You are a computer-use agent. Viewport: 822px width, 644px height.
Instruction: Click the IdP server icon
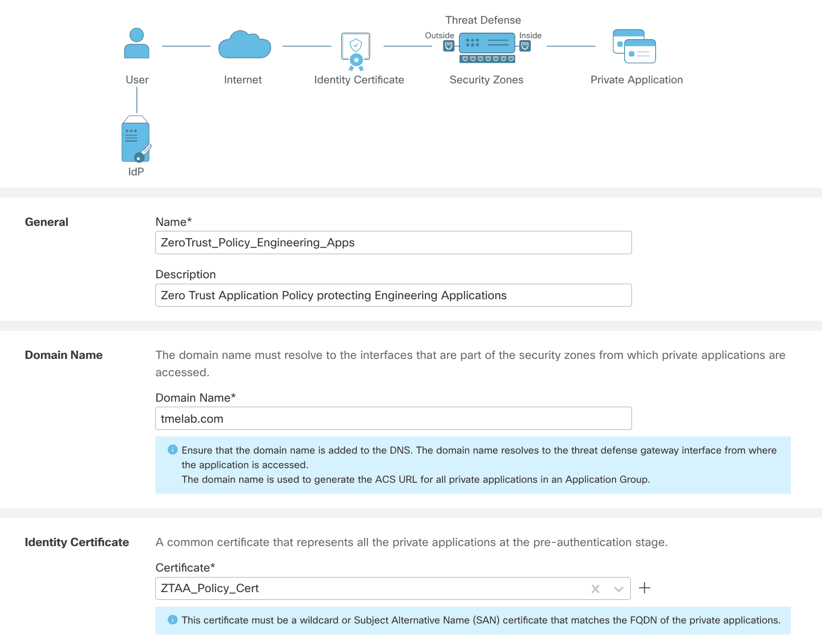[x=136, y=139]
